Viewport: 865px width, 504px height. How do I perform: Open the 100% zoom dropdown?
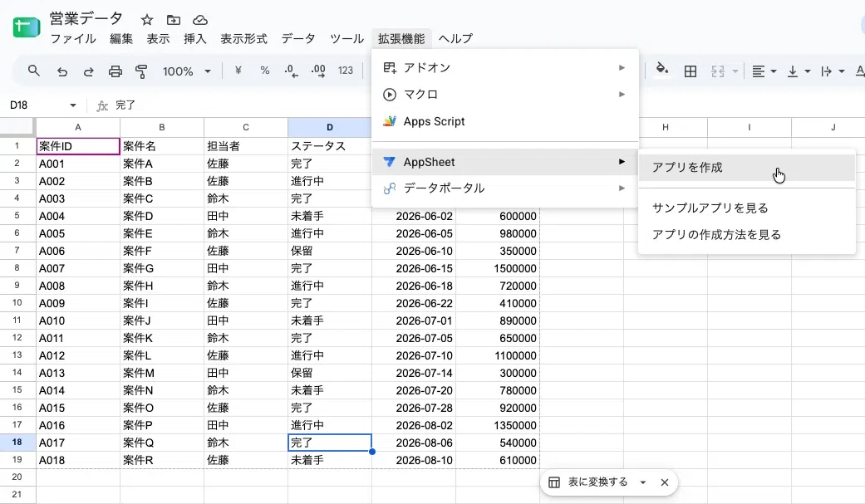[186, 71]
